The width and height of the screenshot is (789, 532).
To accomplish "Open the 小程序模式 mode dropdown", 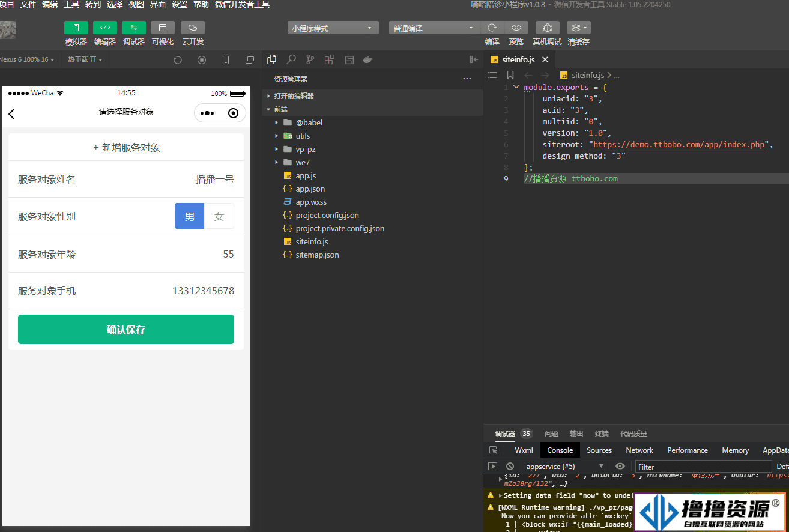I will point(333,28).
